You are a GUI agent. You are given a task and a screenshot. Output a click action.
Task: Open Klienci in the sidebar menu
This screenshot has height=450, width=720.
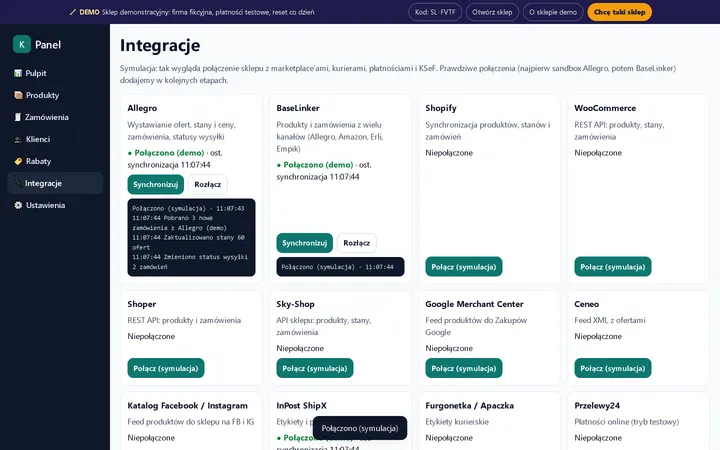55,139
